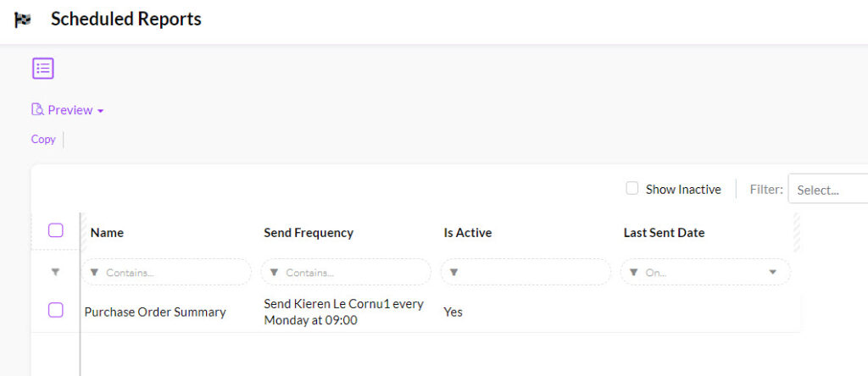Click the Name Contains filter field

(x=167, y=272)
